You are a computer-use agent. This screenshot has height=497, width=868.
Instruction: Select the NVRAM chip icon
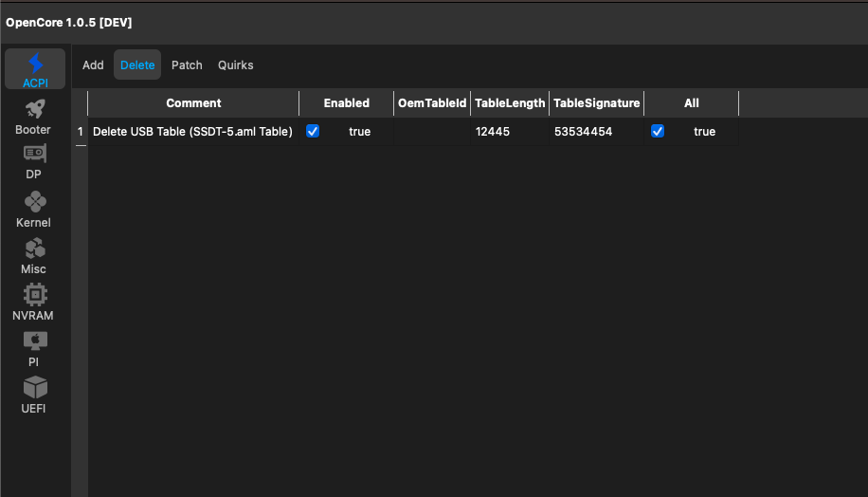coord(34,295)
